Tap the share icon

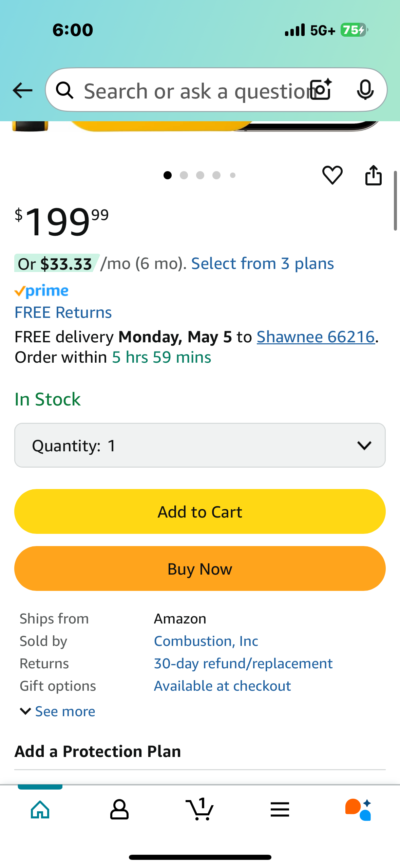(373, 175)
